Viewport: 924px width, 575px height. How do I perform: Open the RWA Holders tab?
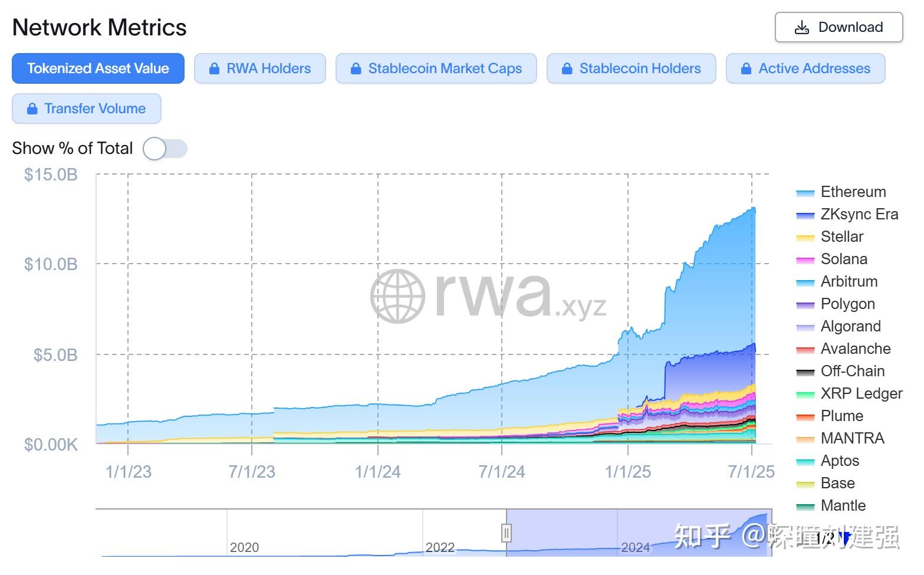coord(260,68)
